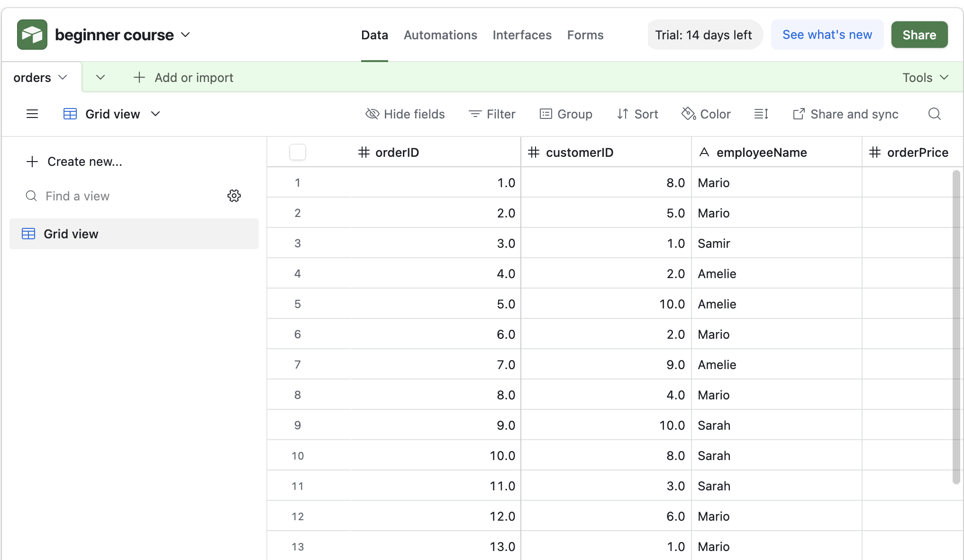Screen dimensions: 964x560
Task: Select Amelie cell in row 4
Action: [x=777, y=273]
